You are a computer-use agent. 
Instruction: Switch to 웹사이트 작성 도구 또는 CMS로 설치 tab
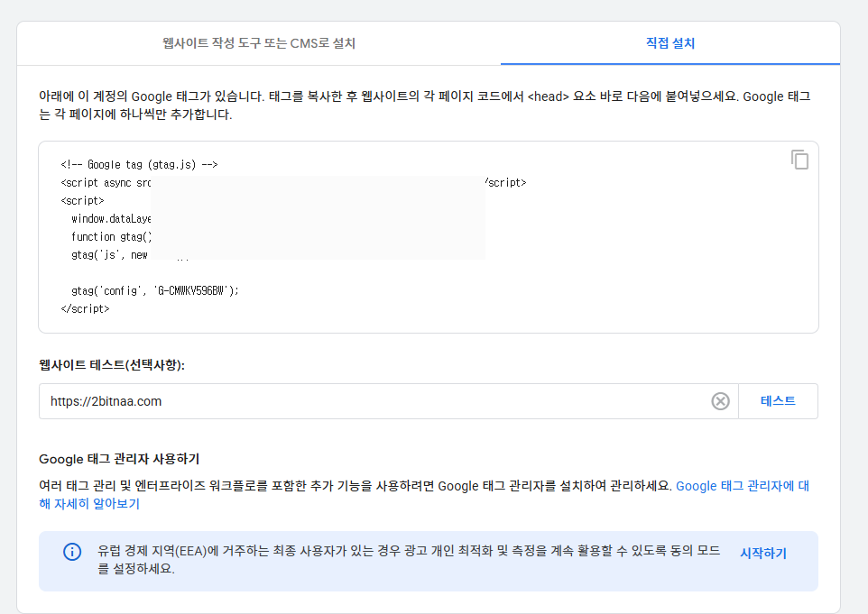tap(259, 43)
